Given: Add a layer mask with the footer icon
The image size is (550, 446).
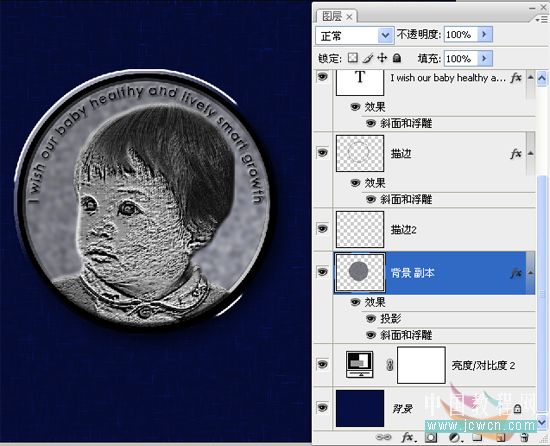Looking at the screenshot, I should pos(431,437).
